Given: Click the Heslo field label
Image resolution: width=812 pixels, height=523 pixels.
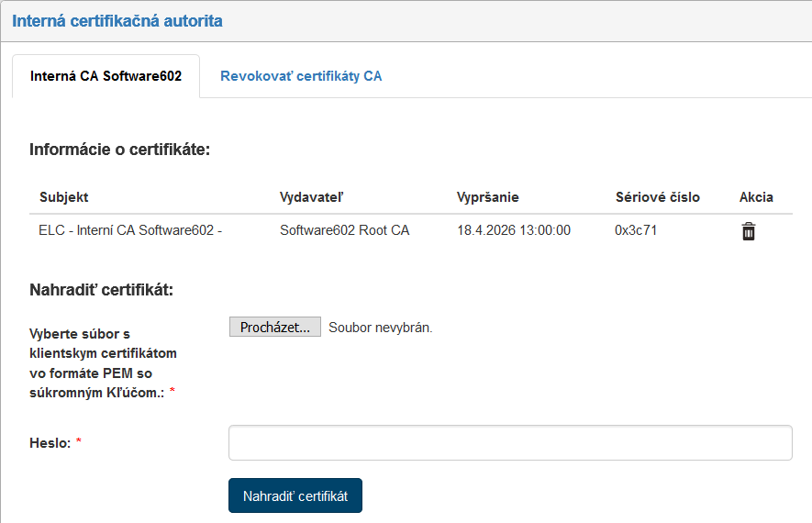Looking at the screenshot, I should (50, 443).
